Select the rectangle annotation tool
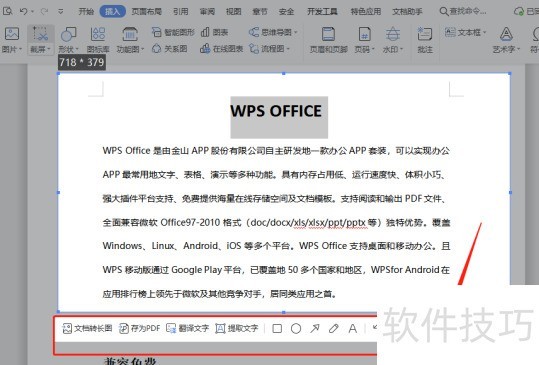Image resolution: width=539 pixels, height=365 pixels. pyautogui.click(x=277, y=329)
